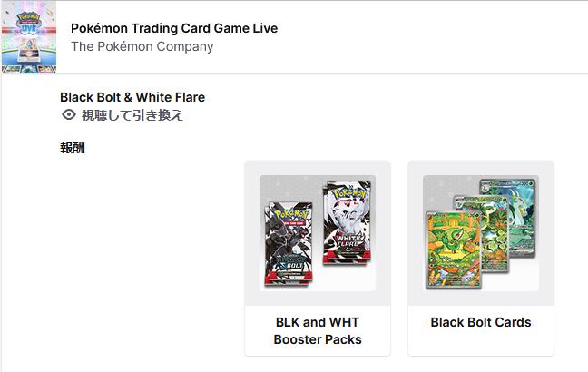588x372 pixels.
Task: Select The Pokémon Company publisher name
Action: (142, 46)
